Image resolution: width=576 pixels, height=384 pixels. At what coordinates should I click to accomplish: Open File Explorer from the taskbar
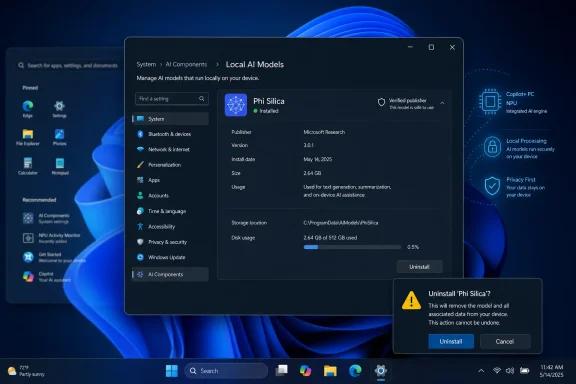pyautogui.click(x=330, y=371)
